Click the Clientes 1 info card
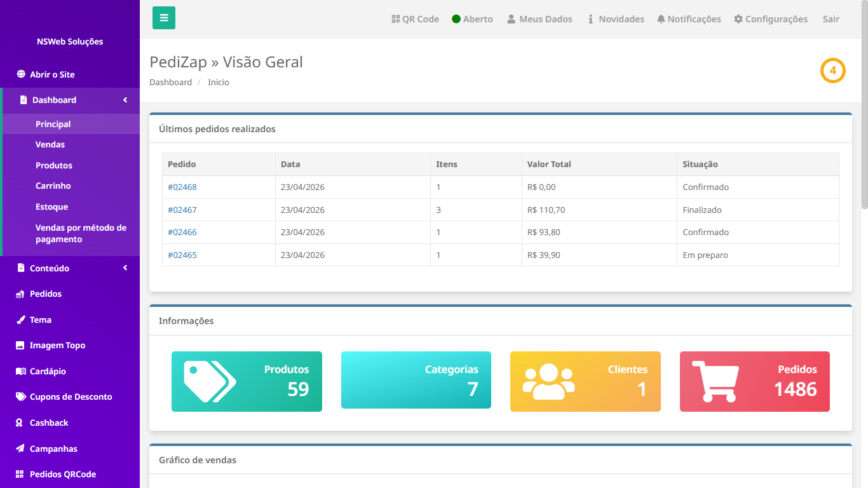 pyautogui.click(x=585, y=381)
